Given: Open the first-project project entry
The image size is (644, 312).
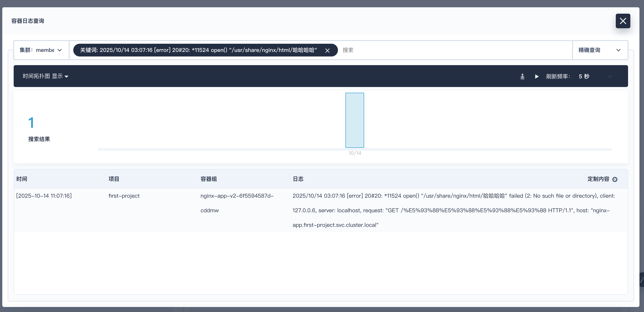Looking at the screenshot, I should click(x=124, y=196).
